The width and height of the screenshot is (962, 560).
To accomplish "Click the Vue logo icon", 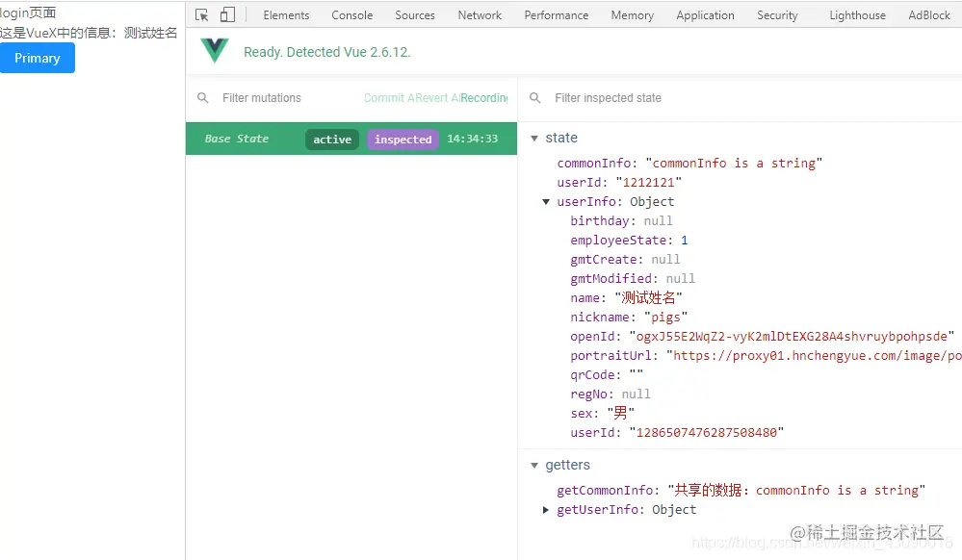I will click(215, 50).
